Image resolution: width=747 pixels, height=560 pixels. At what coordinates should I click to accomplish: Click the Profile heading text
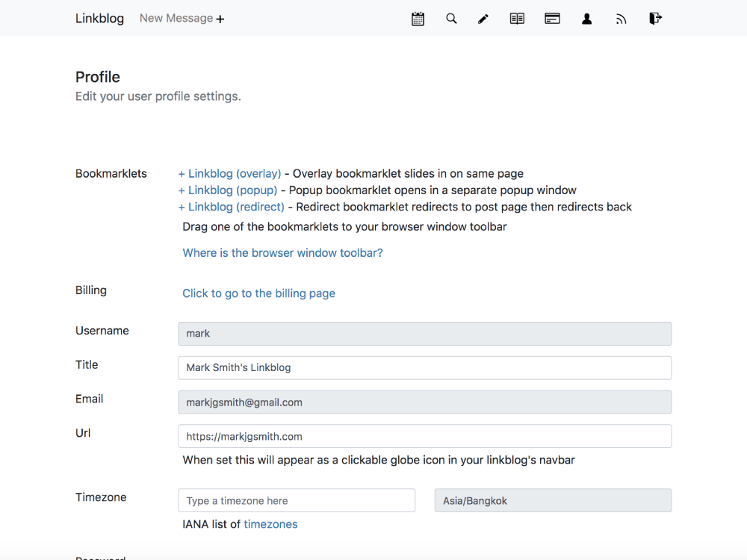[x=98, y=77]
